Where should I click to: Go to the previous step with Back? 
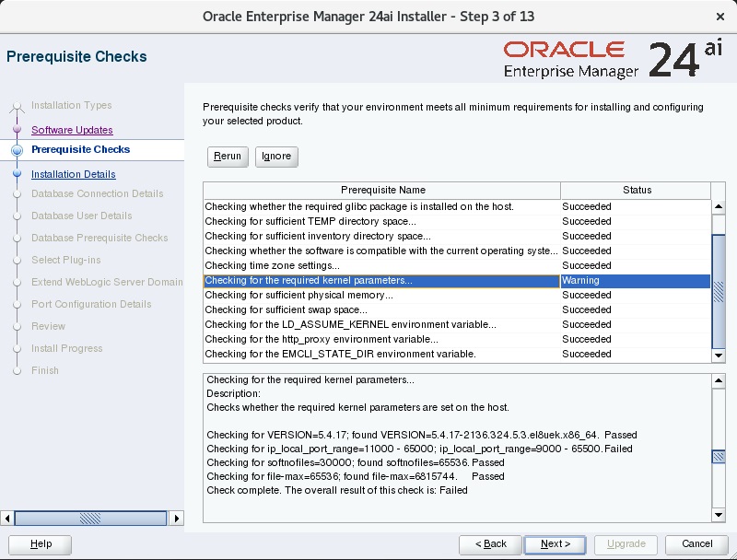click(490, 544)
